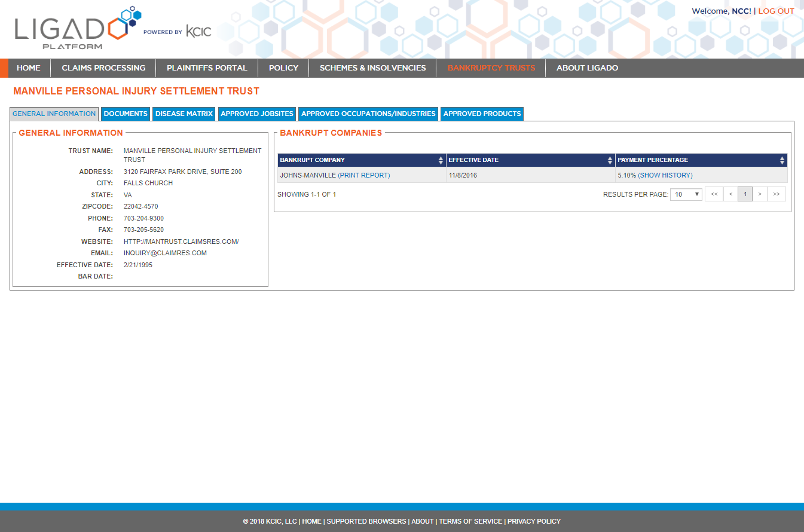Click the JOHNS-MANVILLE company name
This screenshot has width=804, height=532.
[x=308, y=176]
